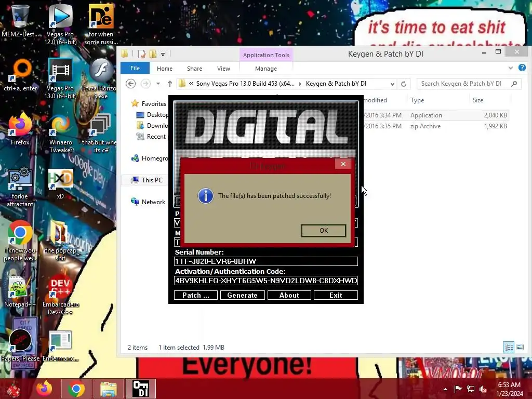
Task: Click the Start button on taskbar
Action: point(14,389)
